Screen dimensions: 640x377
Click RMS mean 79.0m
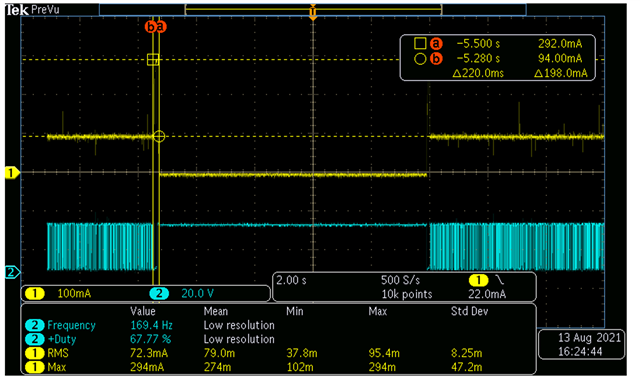click(219, 353)
